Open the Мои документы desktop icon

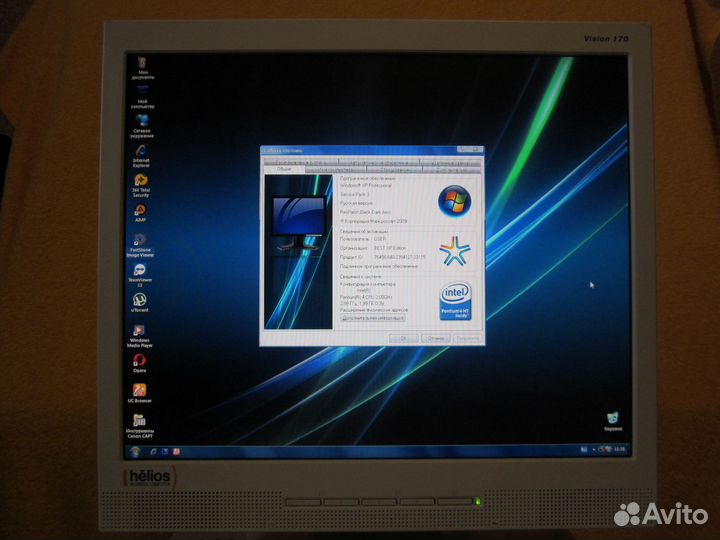(x=142, y=68)
